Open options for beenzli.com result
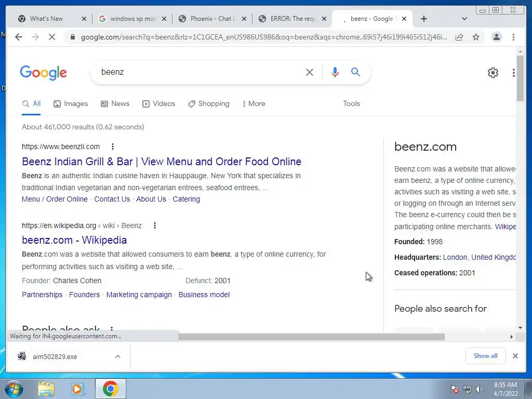The height and width of the screenshot is (399, 532). (x=113, y=147)
